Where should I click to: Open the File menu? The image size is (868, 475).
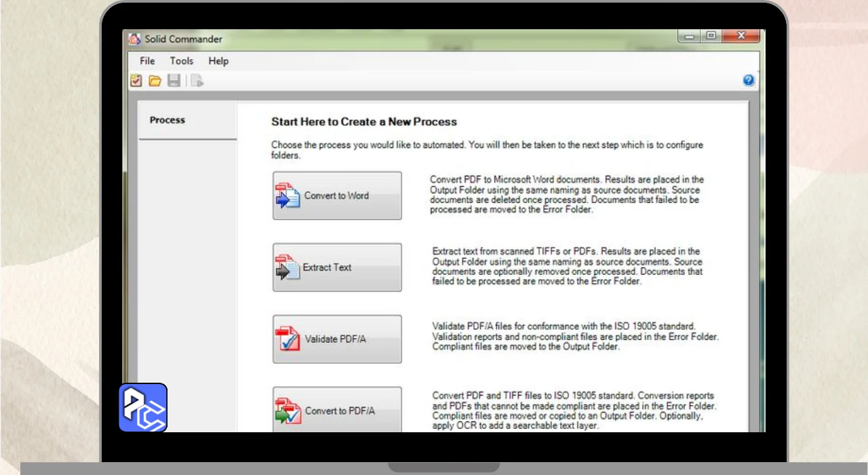pos(147,61)
